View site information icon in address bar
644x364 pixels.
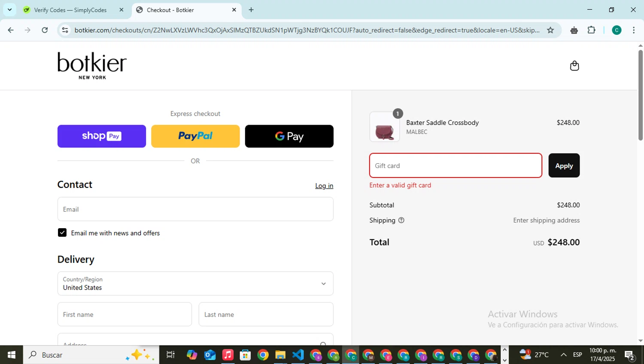click(65, 30)
